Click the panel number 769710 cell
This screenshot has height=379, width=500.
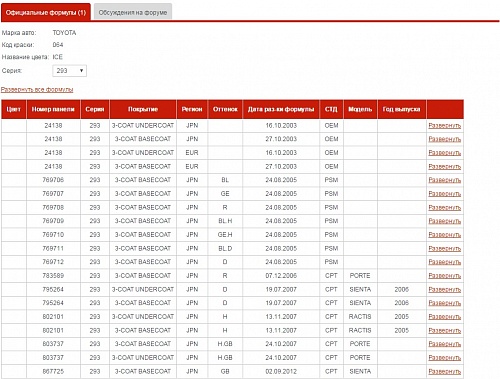pos(53,235)
